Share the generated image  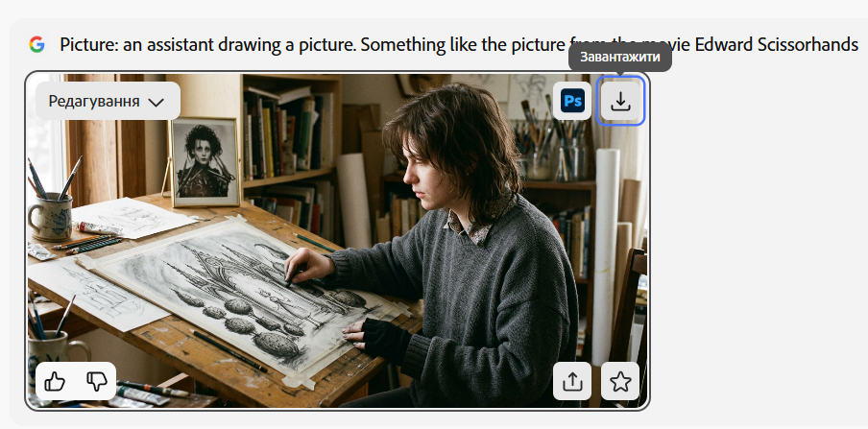pyautogui.click(x=572, y=381)
